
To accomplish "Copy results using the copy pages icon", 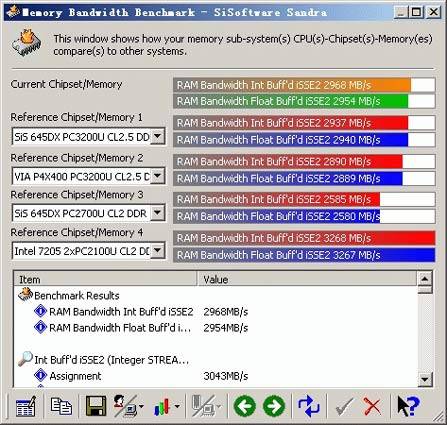I will [61, 406].
